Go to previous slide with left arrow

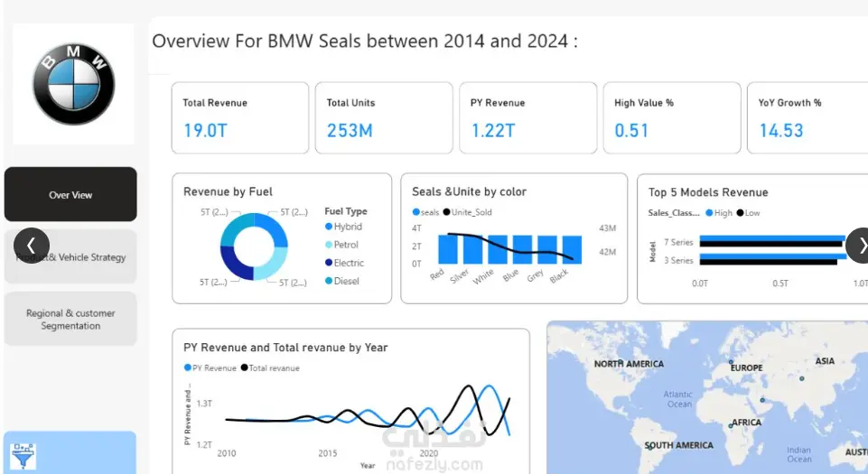click(32, 246)
